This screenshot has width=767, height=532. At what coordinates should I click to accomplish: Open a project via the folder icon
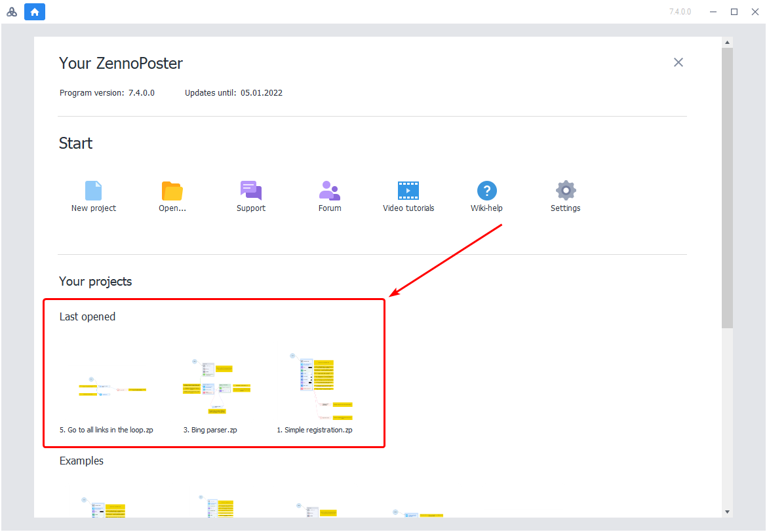pos(172,191)
